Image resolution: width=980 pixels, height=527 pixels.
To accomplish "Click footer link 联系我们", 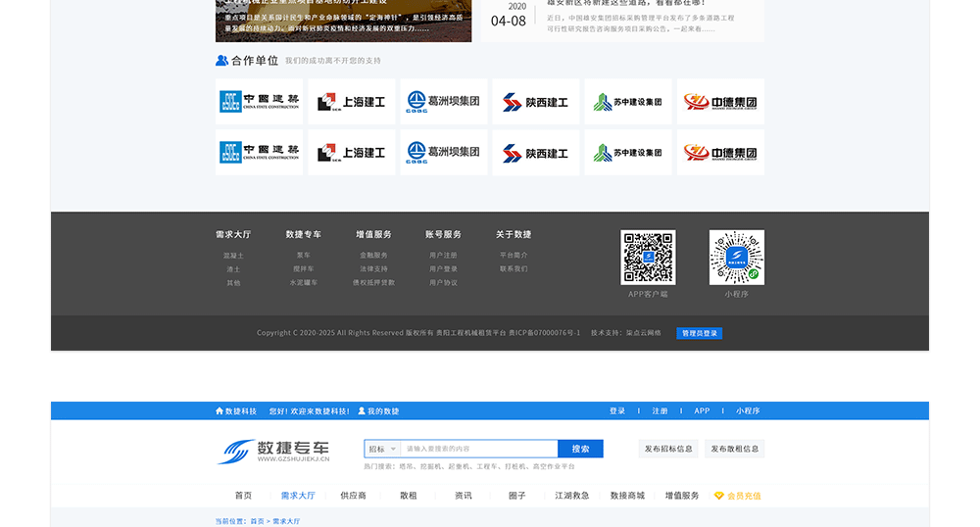I will [x=514, y=269].
